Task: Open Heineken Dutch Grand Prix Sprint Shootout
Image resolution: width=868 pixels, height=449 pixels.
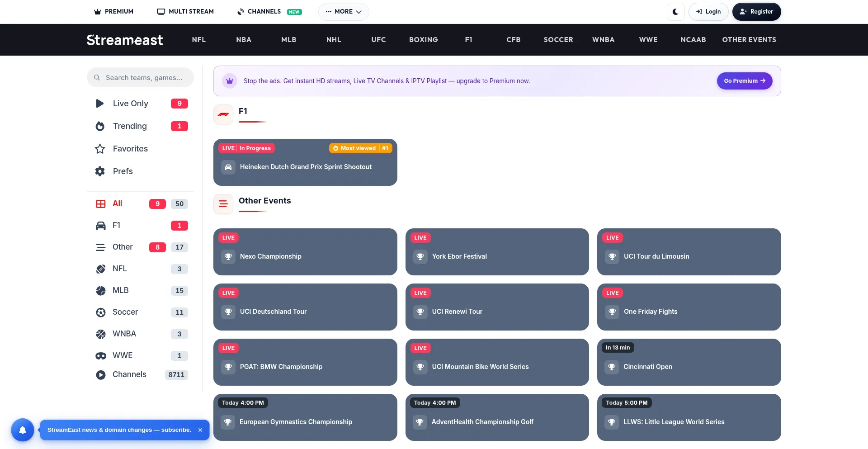Action: [x=305, y=162]
